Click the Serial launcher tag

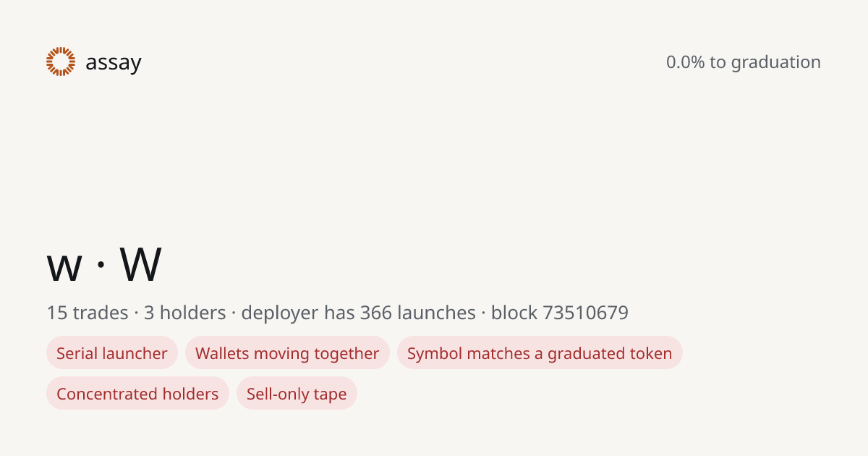coord(112,353)
